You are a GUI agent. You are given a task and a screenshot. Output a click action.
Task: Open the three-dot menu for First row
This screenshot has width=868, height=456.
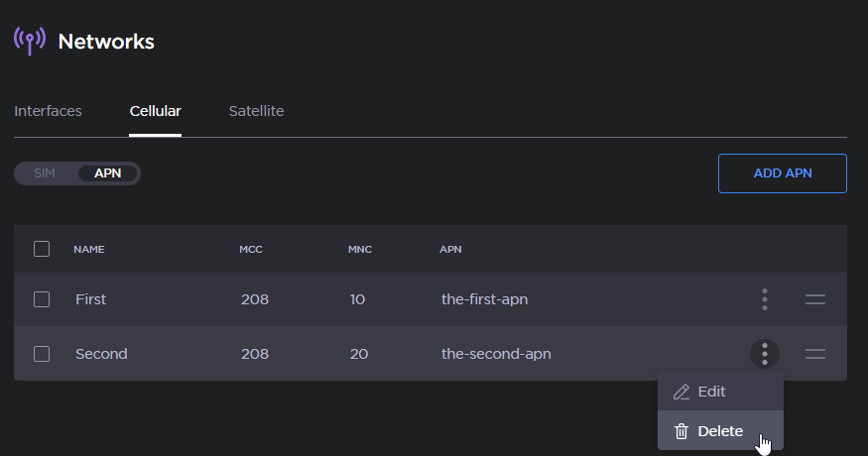click(765, 299)
